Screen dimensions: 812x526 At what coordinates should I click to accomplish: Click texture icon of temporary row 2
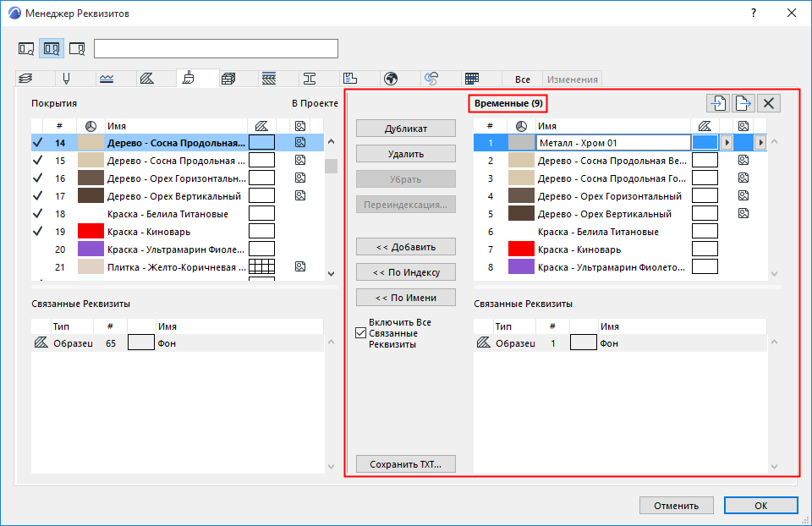point(743,160)
